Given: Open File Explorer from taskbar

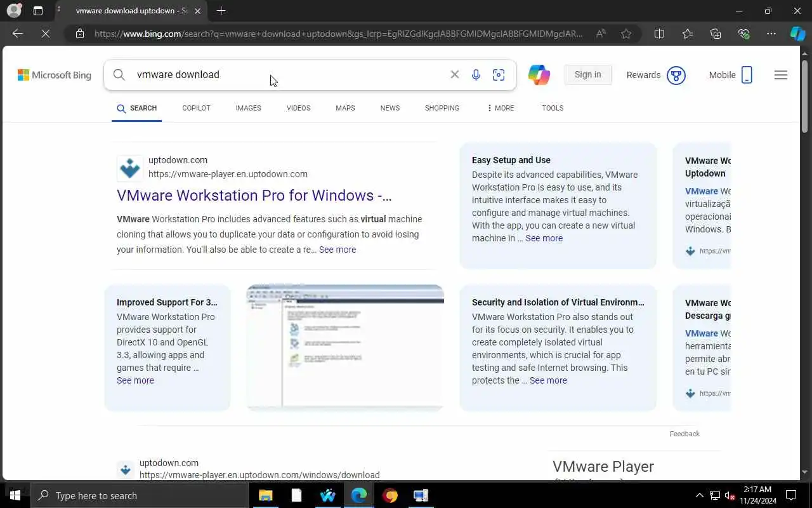Looking at the screenshot, I should (265, 495).
